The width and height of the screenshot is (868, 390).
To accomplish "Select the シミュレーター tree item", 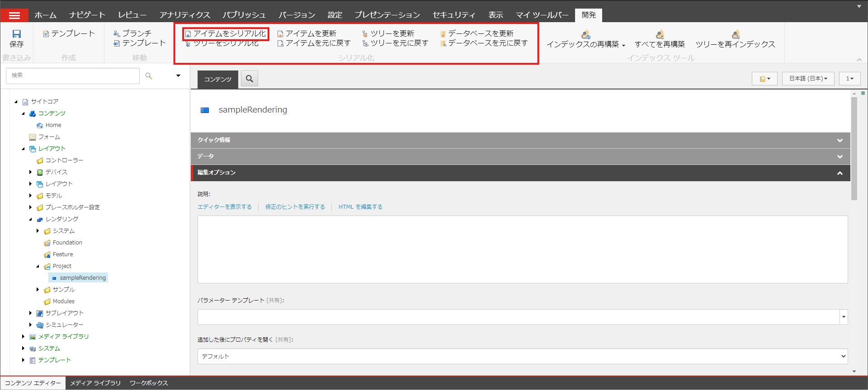I will (64, 325).
